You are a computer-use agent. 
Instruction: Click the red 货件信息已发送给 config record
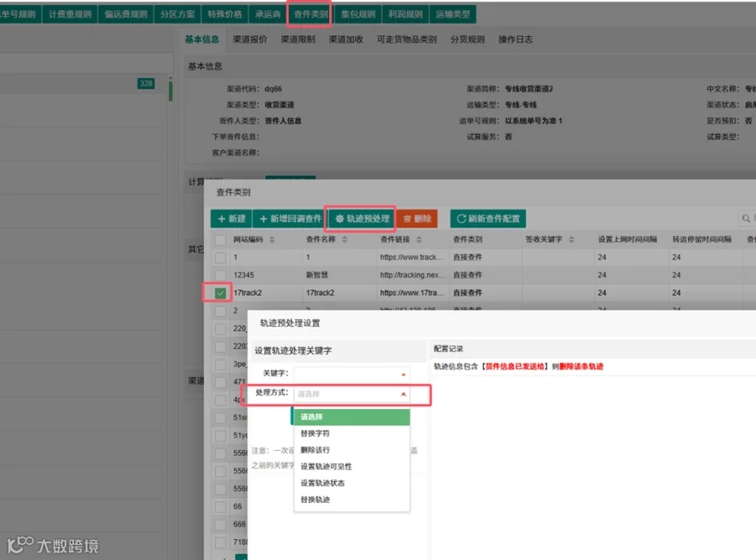pyautogui.click(x=514, y=367)
